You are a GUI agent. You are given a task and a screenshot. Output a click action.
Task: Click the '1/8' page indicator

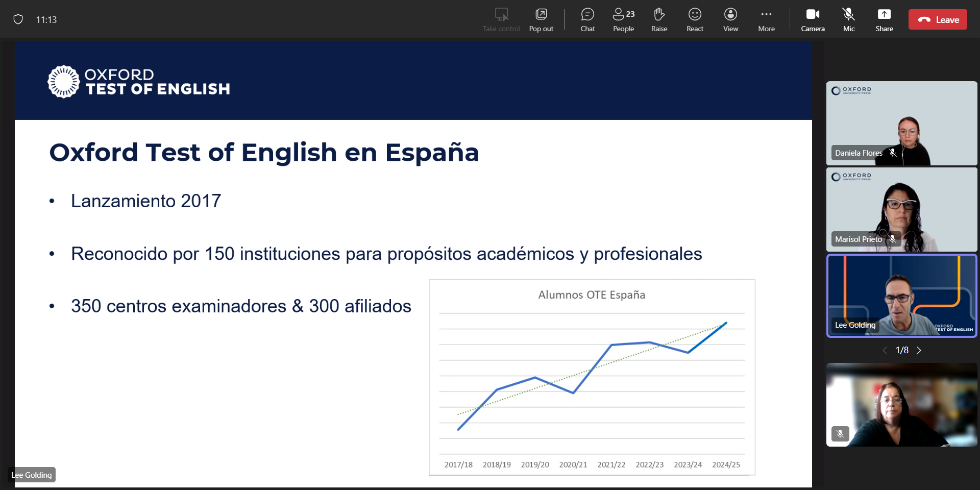[902, 350]
